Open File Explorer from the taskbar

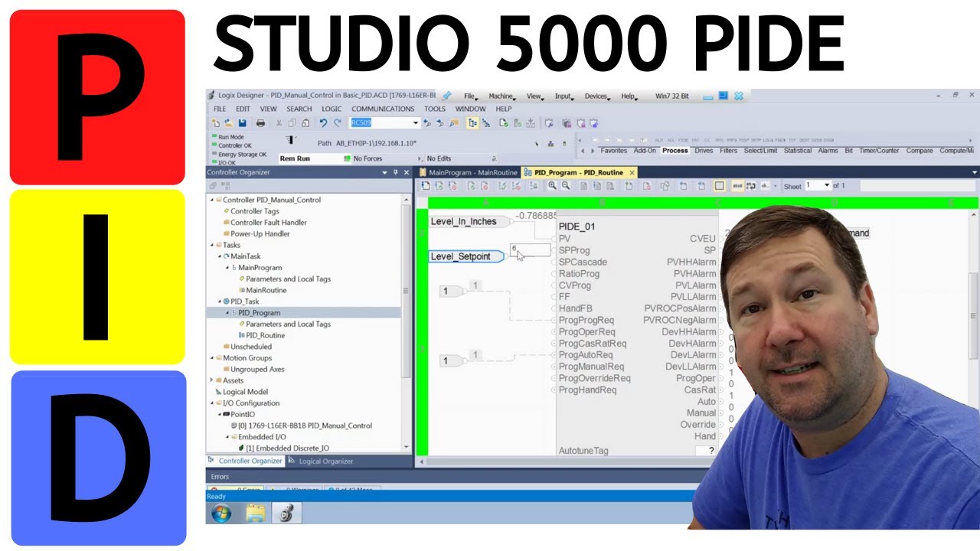click(255, 514)
